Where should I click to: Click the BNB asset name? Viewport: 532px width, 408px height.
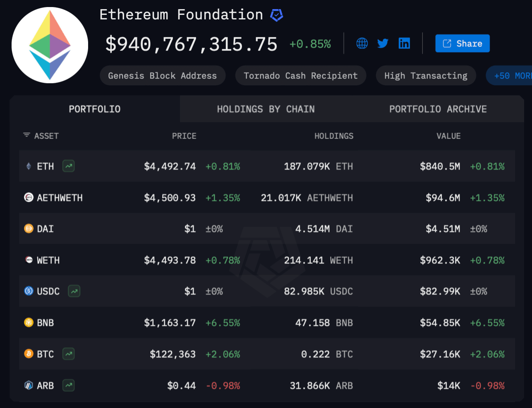tap(46, 323)
